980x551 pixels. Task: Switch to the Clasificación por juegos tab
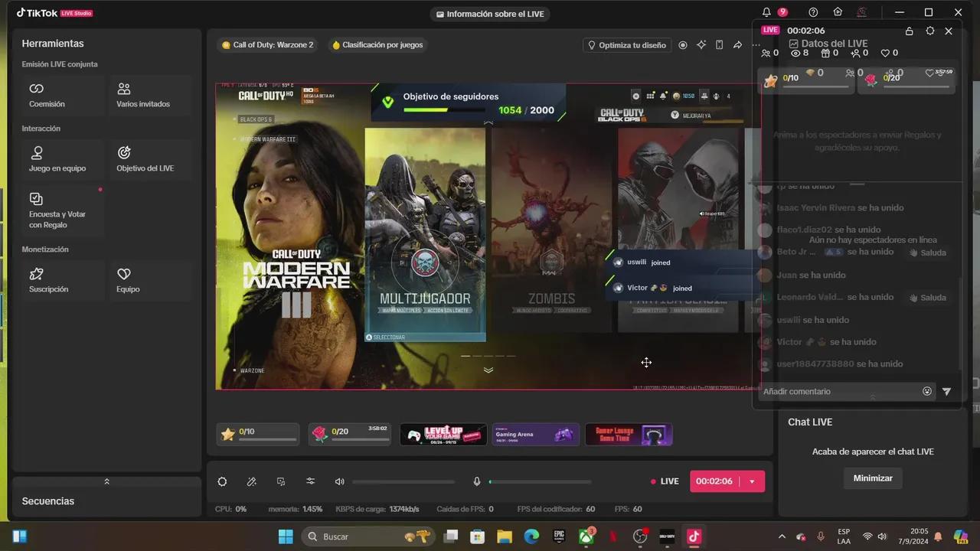pyautogui.click(x=377, y=44)
